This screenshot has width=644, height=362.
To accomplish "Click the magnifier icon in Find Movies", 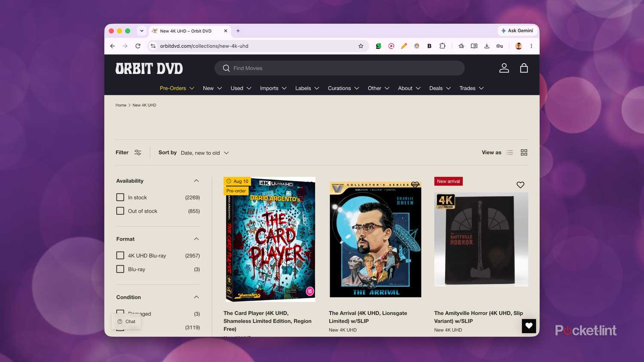I will [x=226, y=68].
